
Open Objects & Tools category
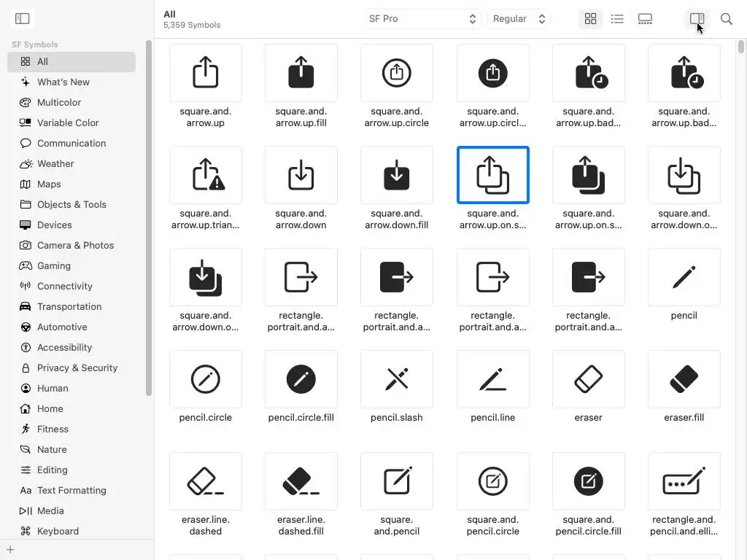click(71, 205)
